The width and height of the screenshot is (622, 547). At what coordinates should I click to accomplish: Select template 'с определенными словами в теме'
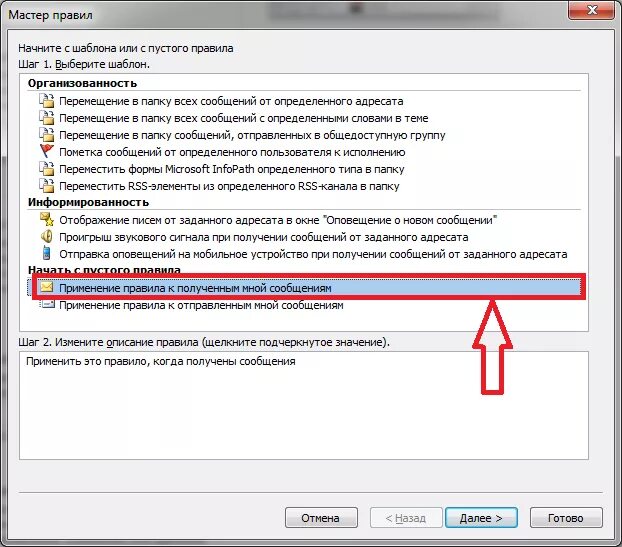pos(244,118)
